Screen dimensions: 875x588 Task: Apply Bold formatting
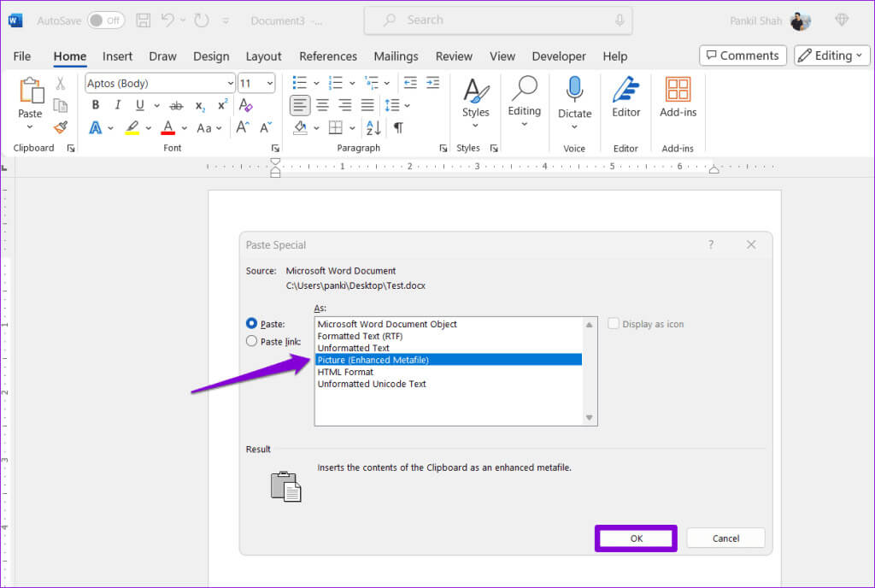[x=96, y=105]
